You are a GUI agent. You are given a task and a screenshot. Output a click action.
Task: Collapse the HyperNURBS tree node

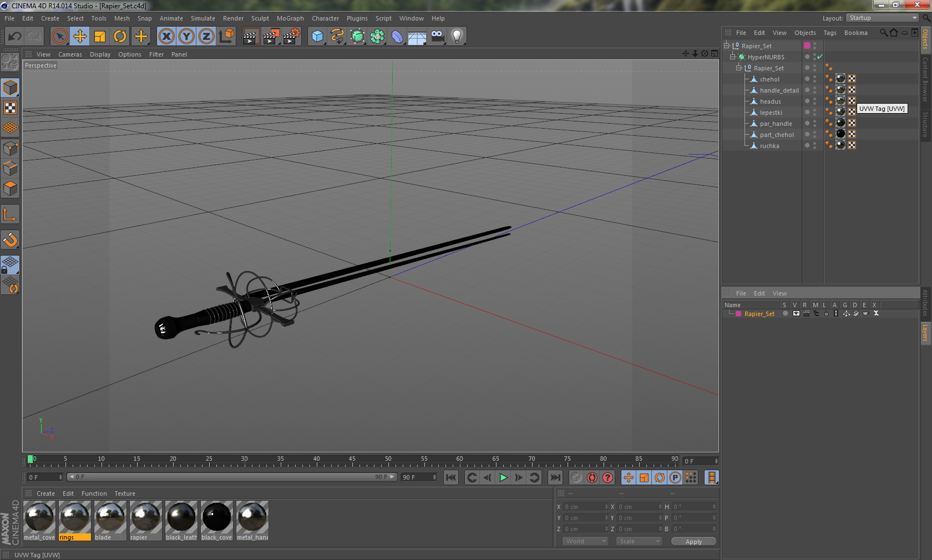point(733,57)
